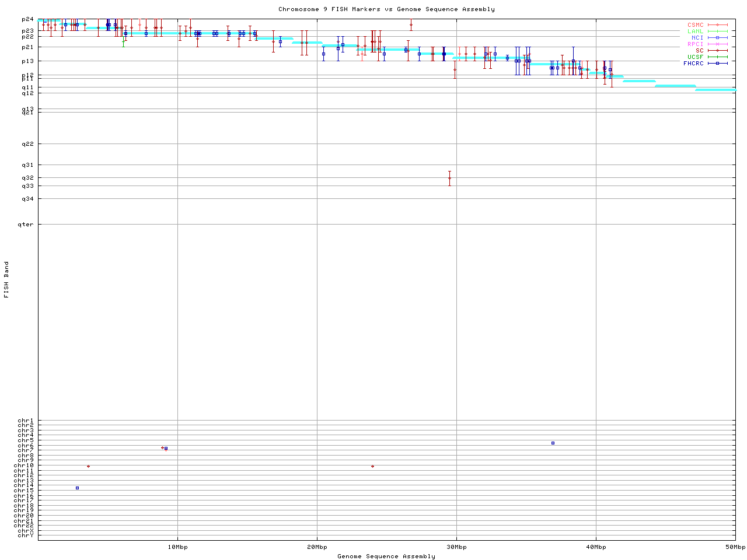Click the blue square marker on chr7 row
Screen dimensions: 747x560
pyautogui.click(x=166, y=449)
